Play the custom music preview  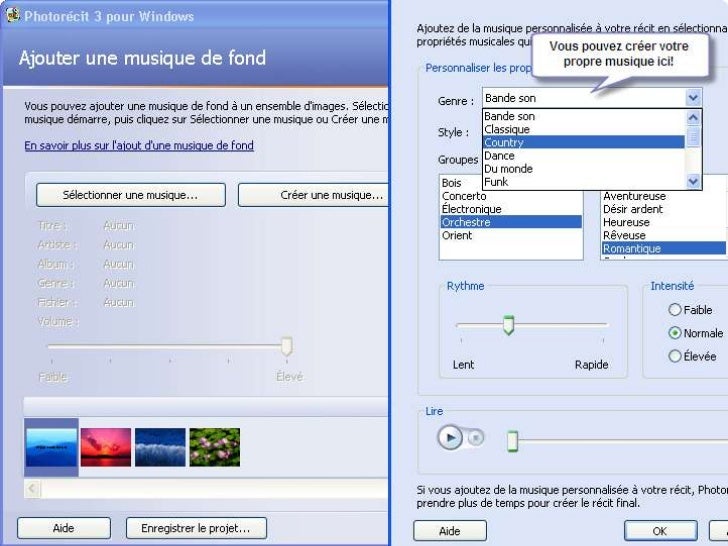(x=449, y=437)
